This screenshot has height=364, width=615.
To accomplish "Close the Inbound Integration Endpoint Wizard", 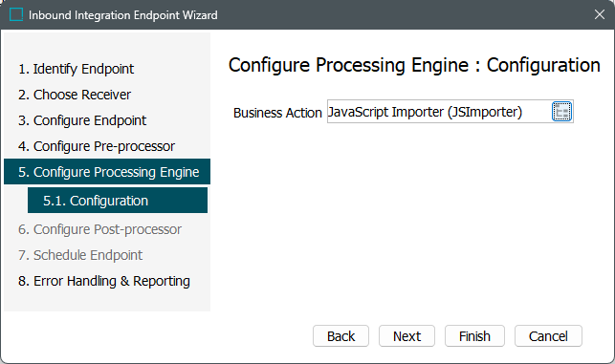I will [x=599, y=14].
